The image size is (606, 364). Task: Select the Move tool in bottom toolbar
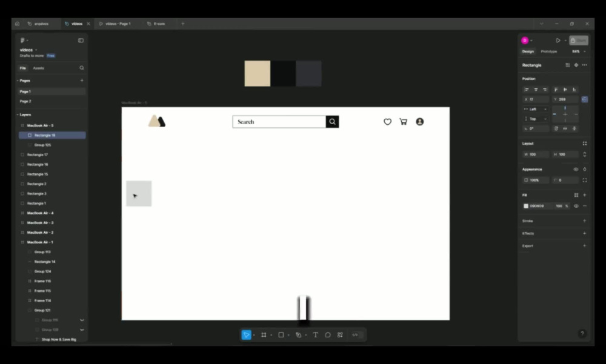click(246, 335)
